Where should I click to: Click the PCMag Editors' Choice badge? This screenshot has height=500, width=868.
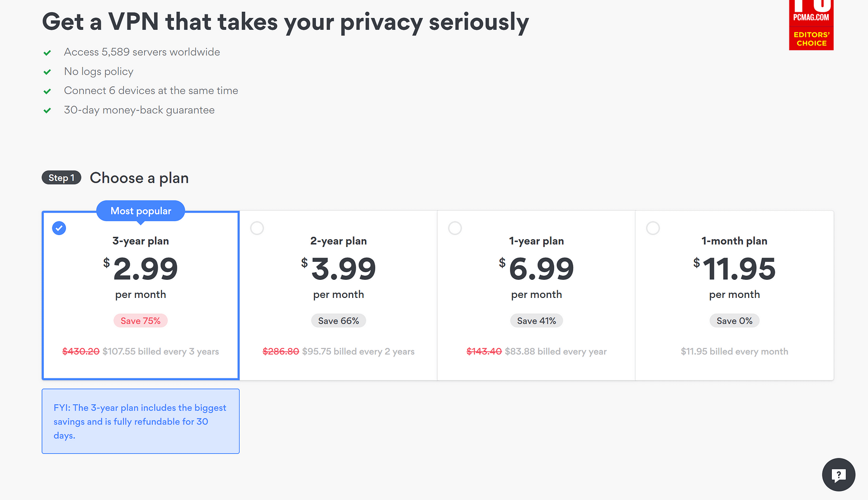tap(811, 25)
